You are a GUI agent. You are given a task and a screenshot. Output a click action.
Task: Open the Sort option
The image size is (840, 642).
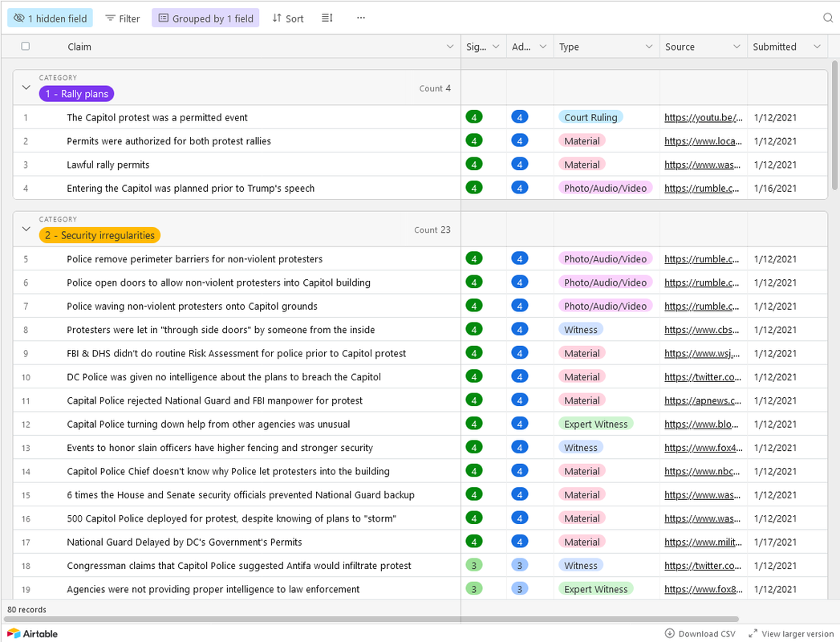click(x=288, y=18)
